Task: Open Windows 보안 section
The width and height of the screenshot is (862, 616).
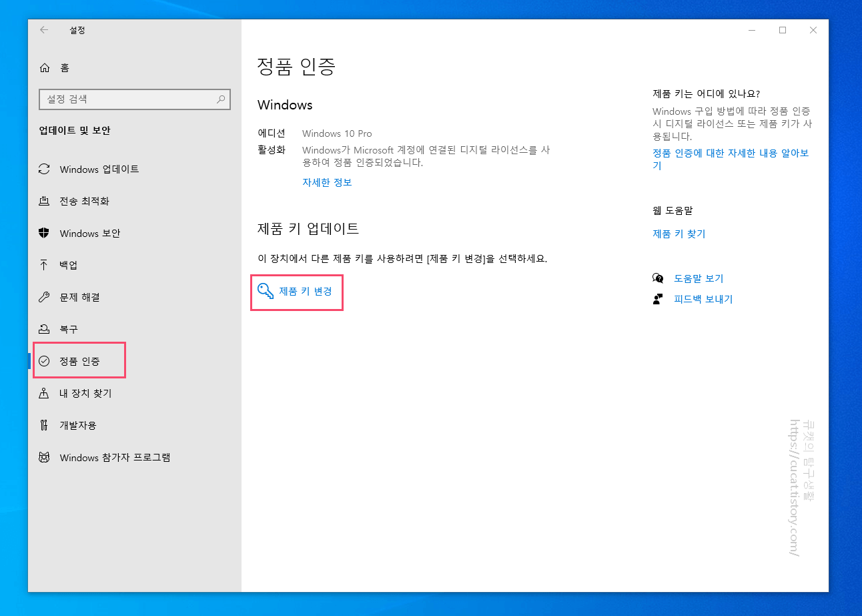Action: (x=135, y=233)
